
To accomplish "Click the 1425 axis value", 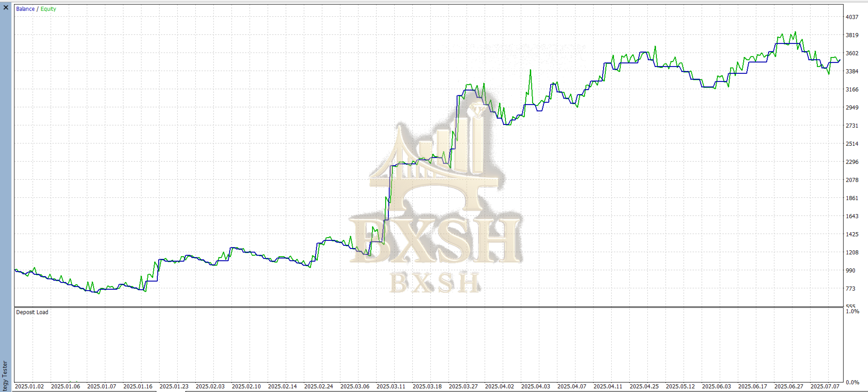I will [852, 234].
